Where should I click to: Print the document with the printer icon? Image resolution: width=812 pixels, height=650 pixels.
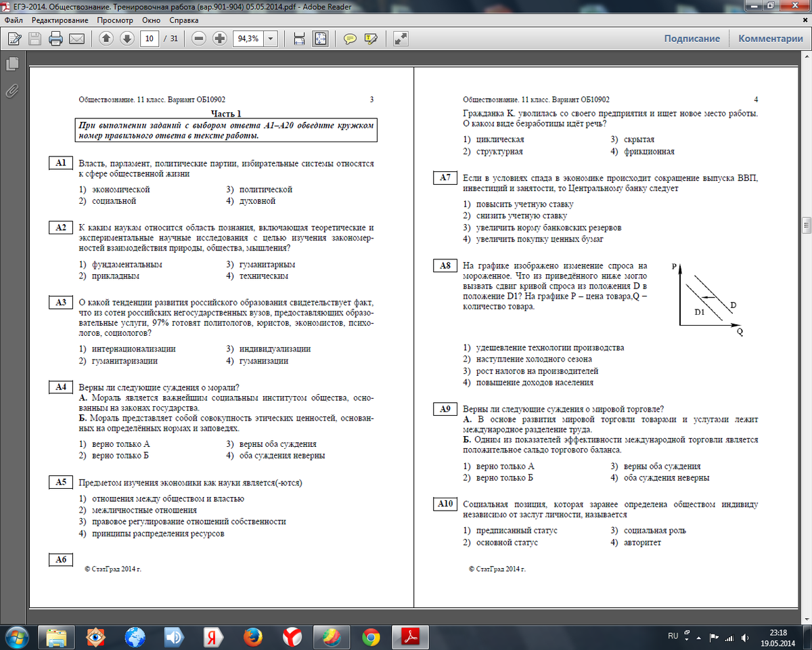pos(55,39)
